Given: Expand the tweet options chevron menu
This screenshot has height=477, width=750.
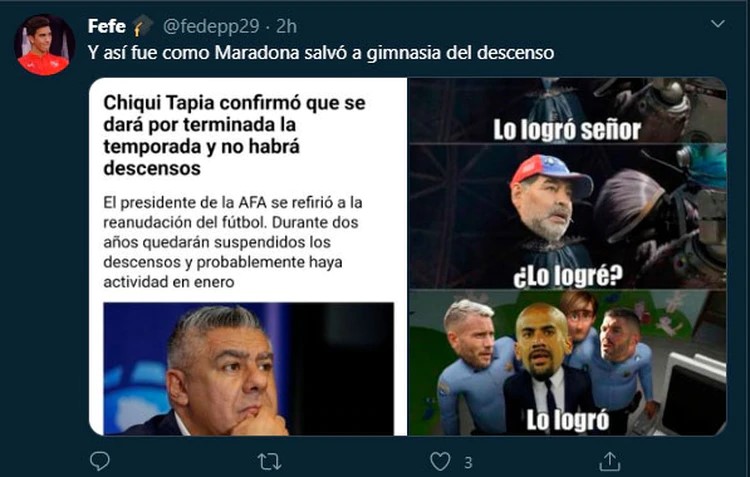Looking at the screenshot, I should (717, 23).
